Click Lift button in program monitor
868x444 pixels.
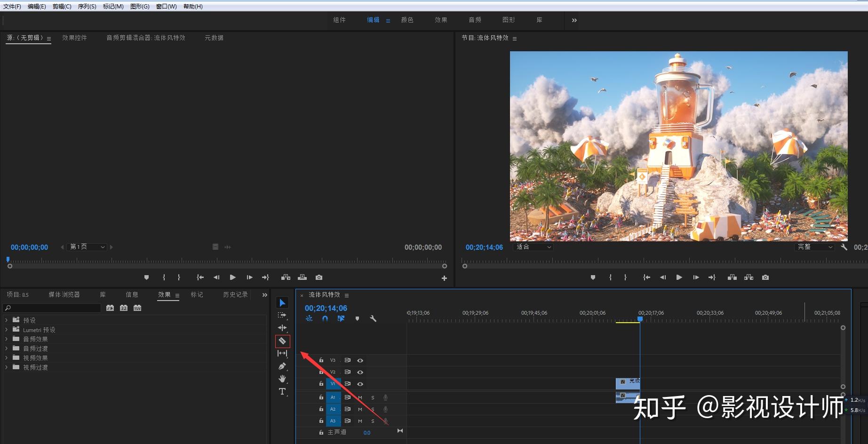[x=732, y=277]
